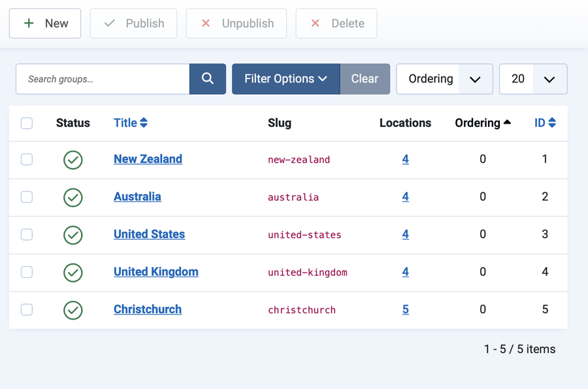Sort by ID column header
The width and height of the screenshot is (588, 389).
(544, 123)
